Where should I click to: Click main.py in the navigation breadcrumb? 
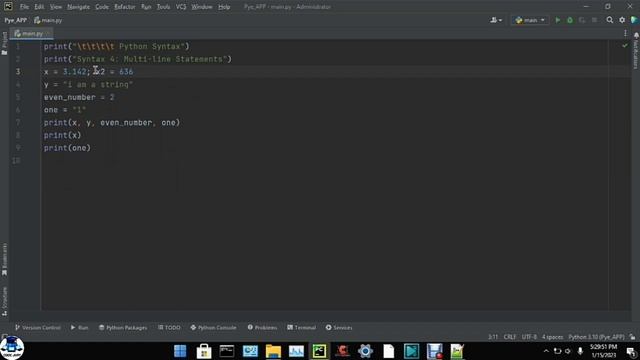(x=48, y=20)
